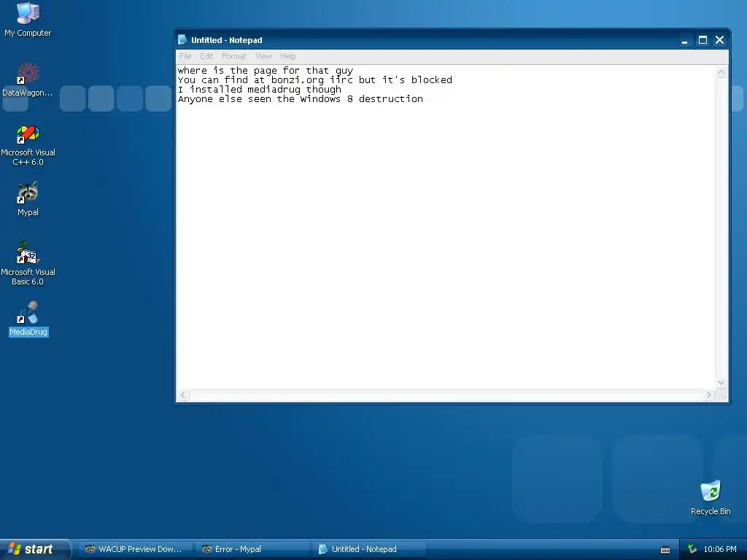Switch to Error - Mypal taskbar button

[252, 549]
